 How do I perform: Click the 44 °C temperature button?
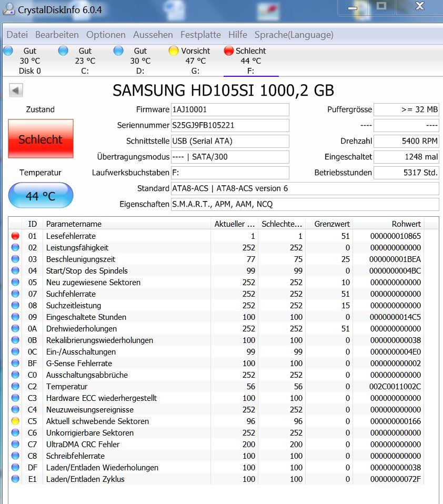click(x=41, y=195)
